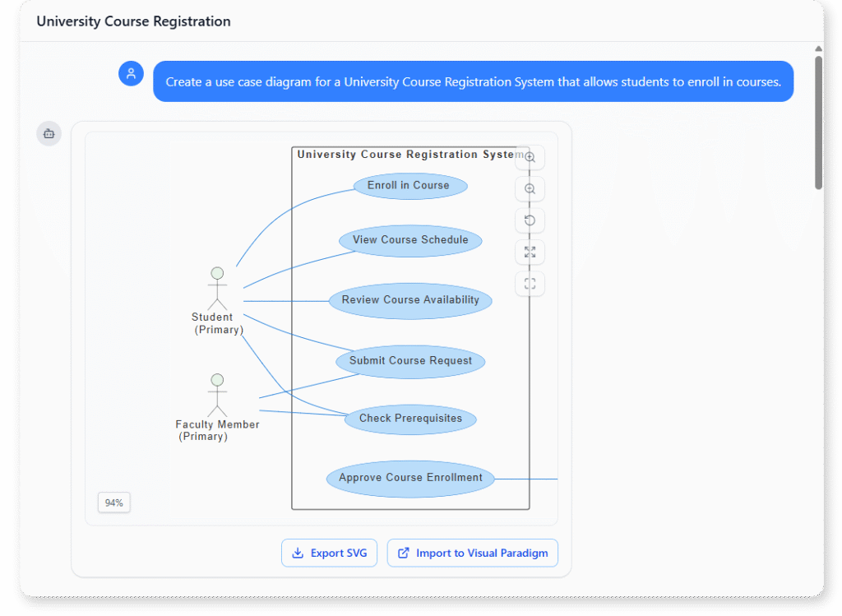This screenshot has height=616, width=842.
Task: Click the Zoom In magnifier icon
Action: (530, 157)
